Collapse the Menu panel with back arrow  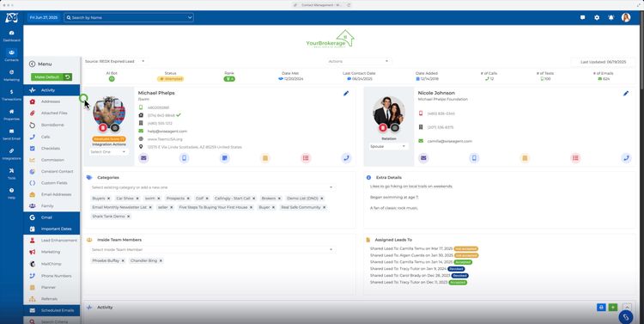[32, 64]
